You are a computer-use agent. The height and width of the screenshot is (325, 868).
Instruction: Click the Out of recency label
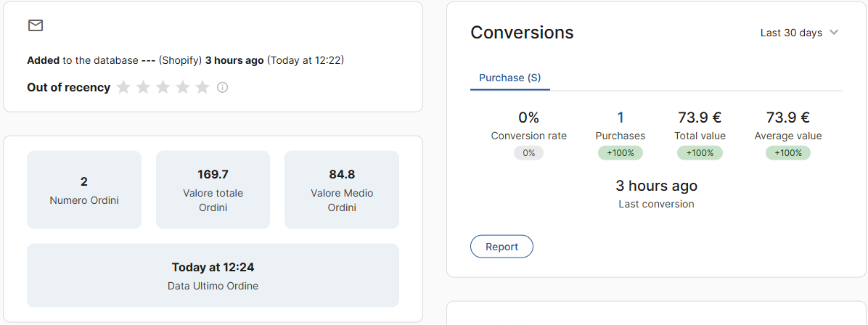pos(69,88)
